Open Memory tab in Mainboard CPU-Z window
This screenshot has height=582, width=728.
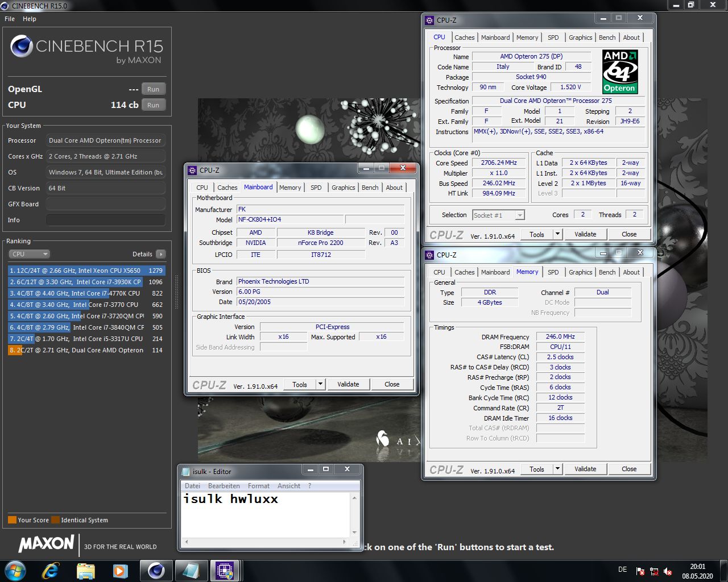[x=290, y=188]
